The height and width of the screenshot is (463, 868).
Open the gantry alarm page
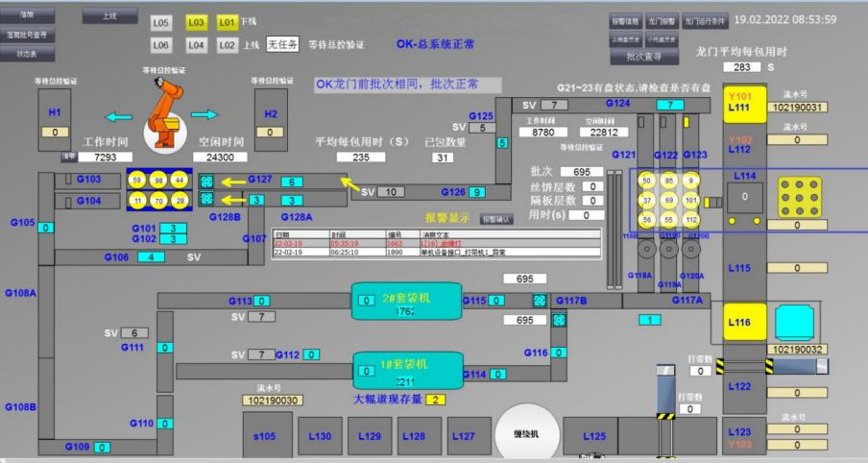point(663,19)
